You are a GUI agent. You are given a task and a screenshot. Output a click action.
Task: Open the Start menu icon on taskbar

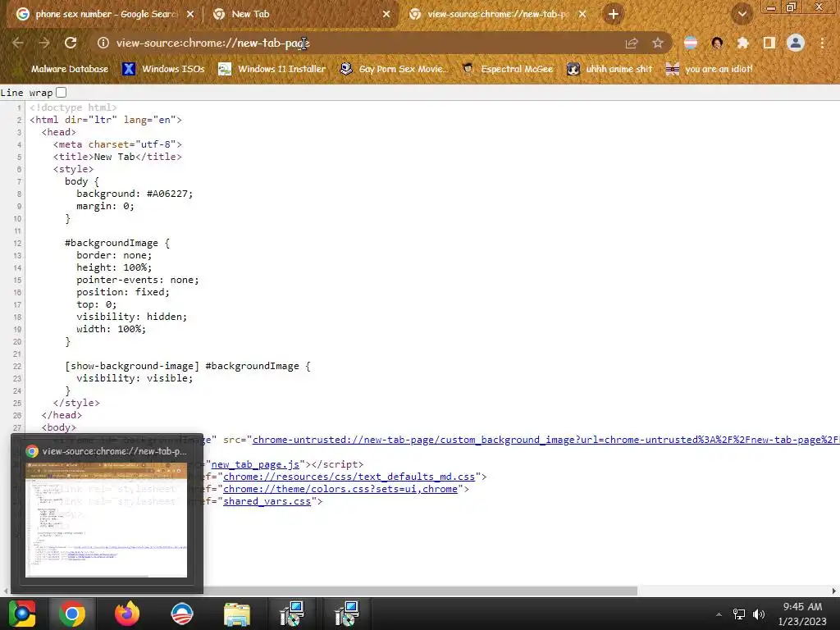[22, 614]
